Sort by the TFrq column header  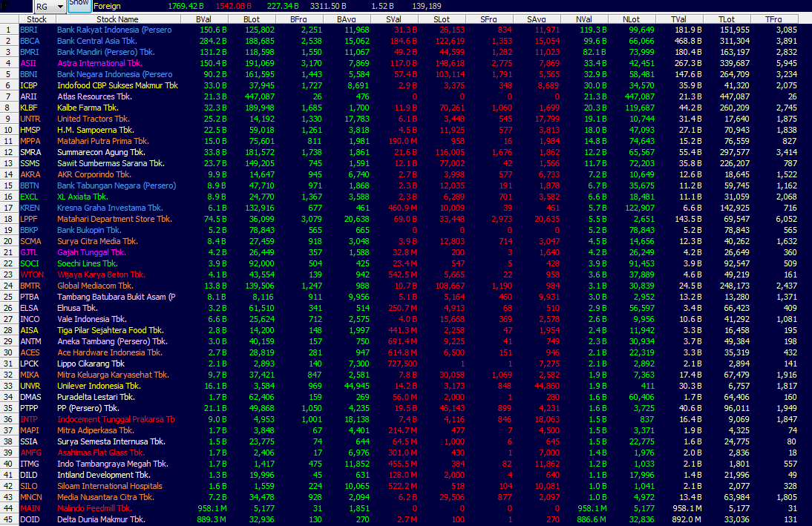[x=773, y=19]
